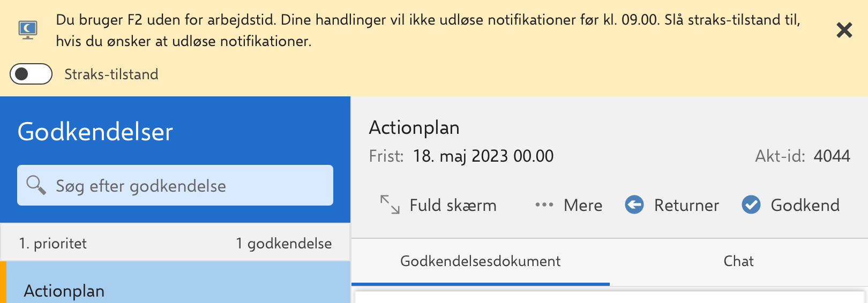Open the Chat tab
Image resolution: width=868 pixels, height=303 pixels.
coord(738,261)
